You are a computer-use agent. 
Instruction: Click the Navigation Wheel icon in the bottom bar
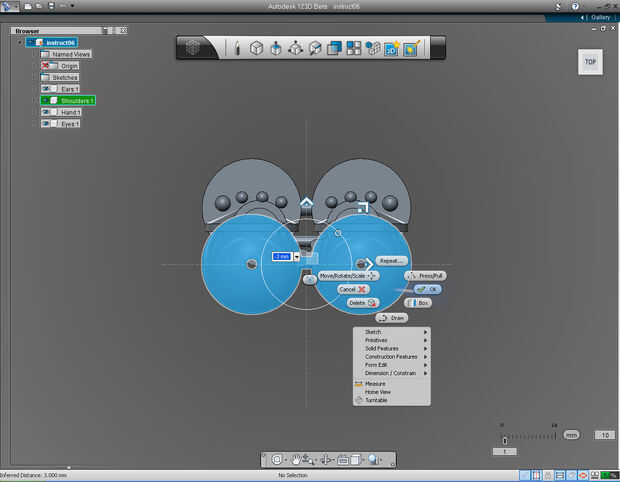[277, 459]
